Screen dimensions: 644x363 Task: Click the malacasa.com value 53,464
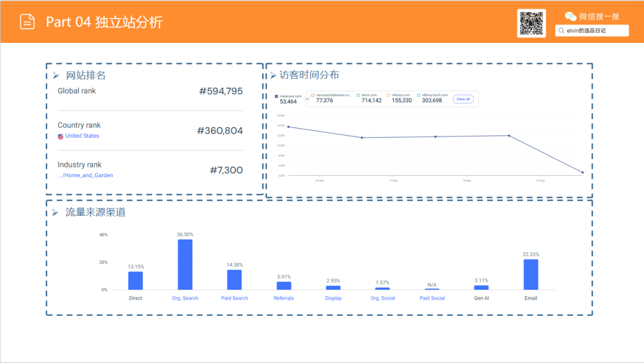pos(289,102)
